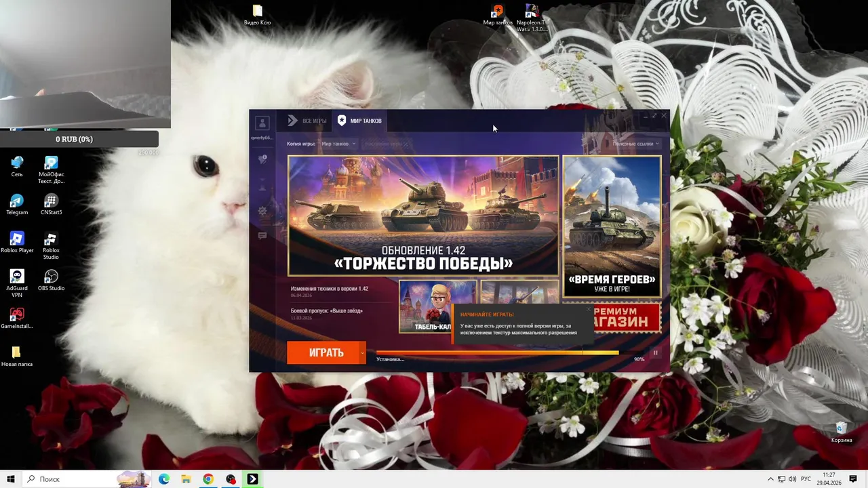Open Google Chrome from the taskbar
The width and height of the screenshot is (868, 488).
pyautogui.click(x=208, y=479)
